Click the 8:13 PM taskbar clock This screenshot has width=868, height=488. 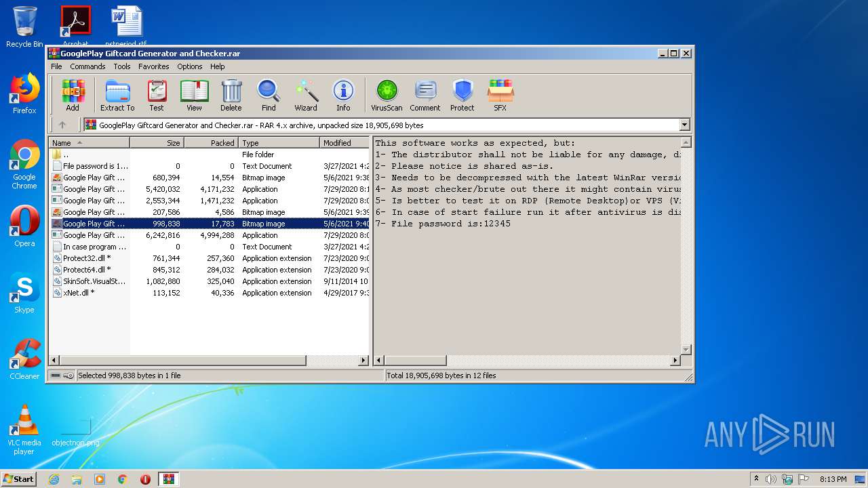click(x=833, y=479)
